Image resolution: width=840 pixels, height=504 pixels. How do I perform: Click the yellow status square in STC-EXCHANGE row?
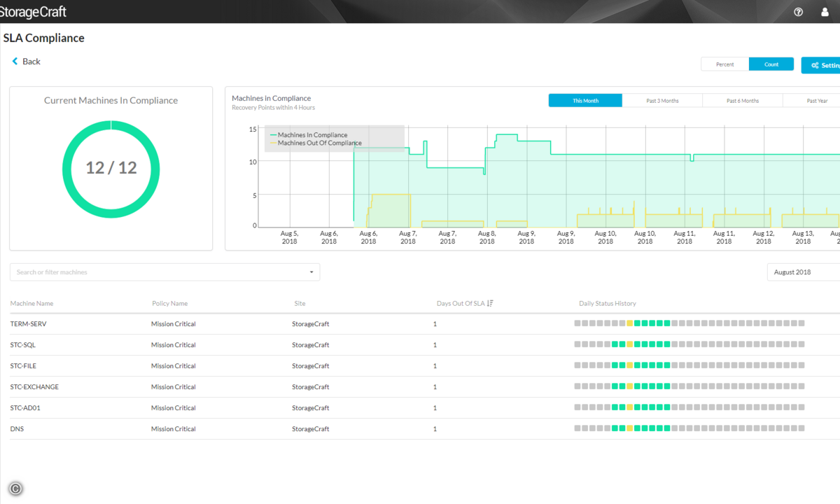tap(630, 386)
